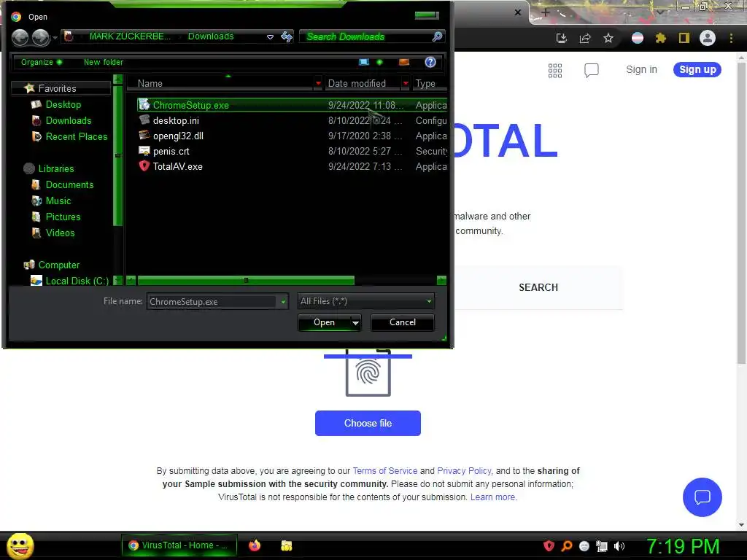Open the Documents library
Screen dimensions: 747x560
click(x=69, y=184)
